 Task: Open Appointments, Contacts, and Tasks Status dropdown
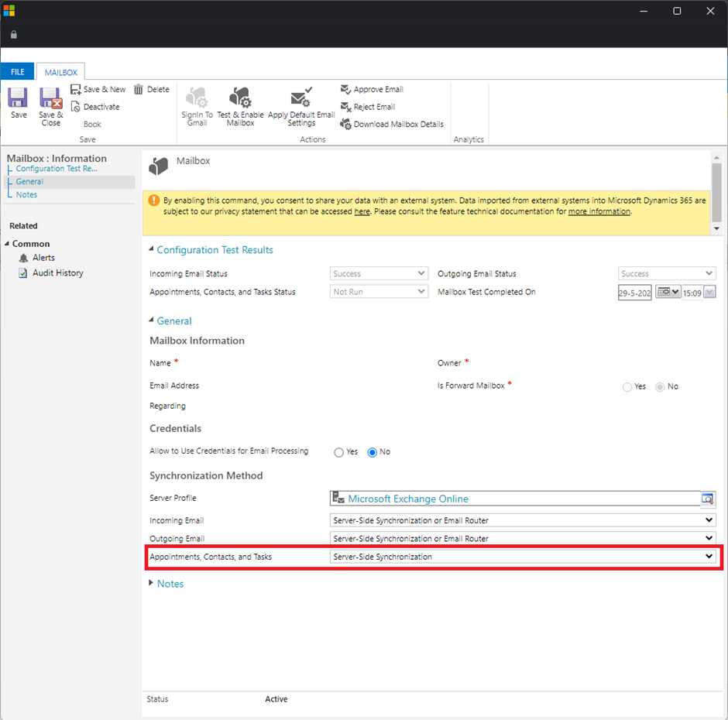tap(379, 292)
